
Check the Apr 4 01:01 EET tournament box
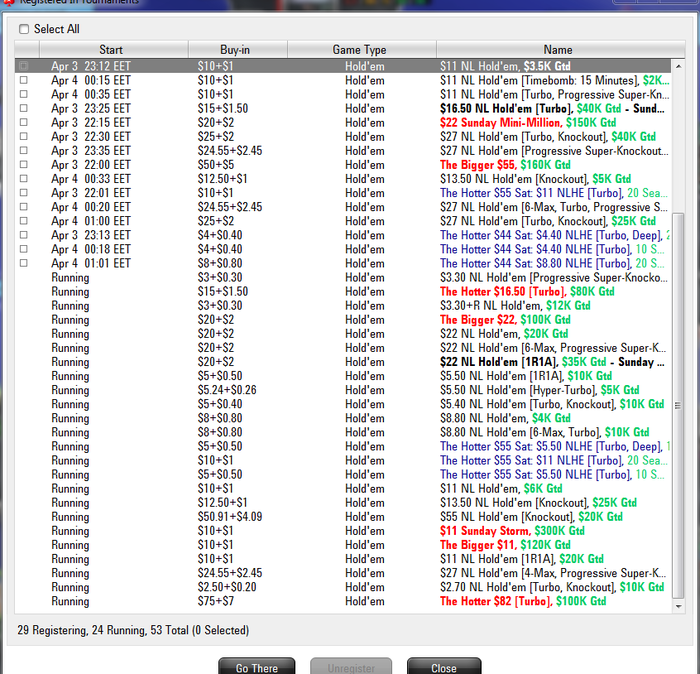pos(24,263)
